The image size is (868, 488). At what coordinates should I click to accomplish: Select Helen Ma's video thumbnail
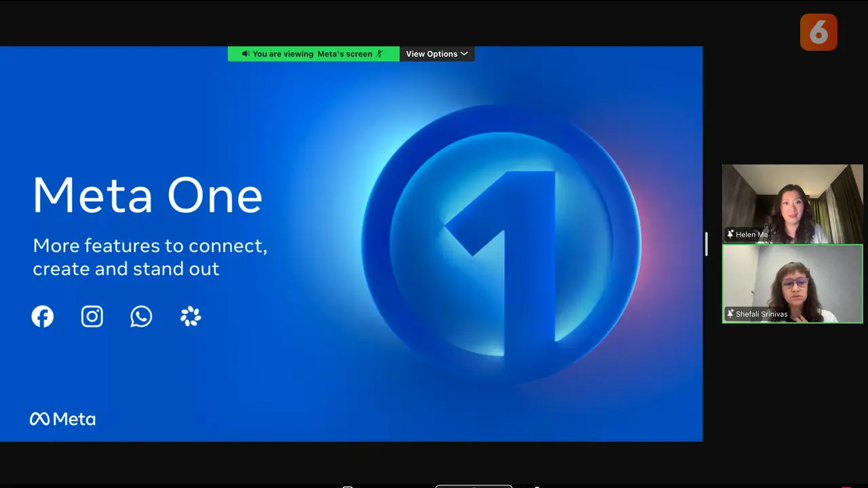click(792, 203)
